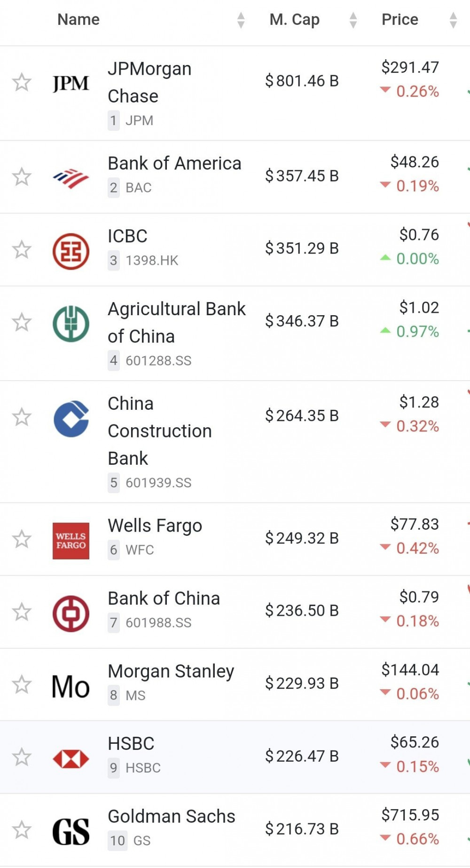This screenshot has height=868, width=470.
Task: Click the M. Cap column header
Action: coord(294,20)
